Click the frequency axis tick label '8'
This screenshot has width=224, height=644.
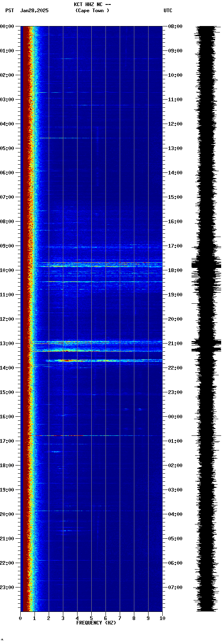tap(134, 618)
